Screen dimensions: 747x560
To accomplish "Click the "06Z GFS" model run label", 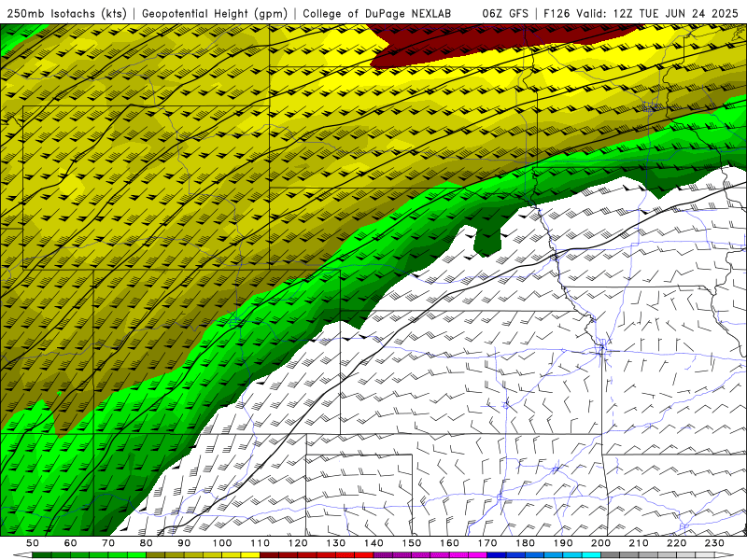I will pyautogui.click(x=505, y=13).
